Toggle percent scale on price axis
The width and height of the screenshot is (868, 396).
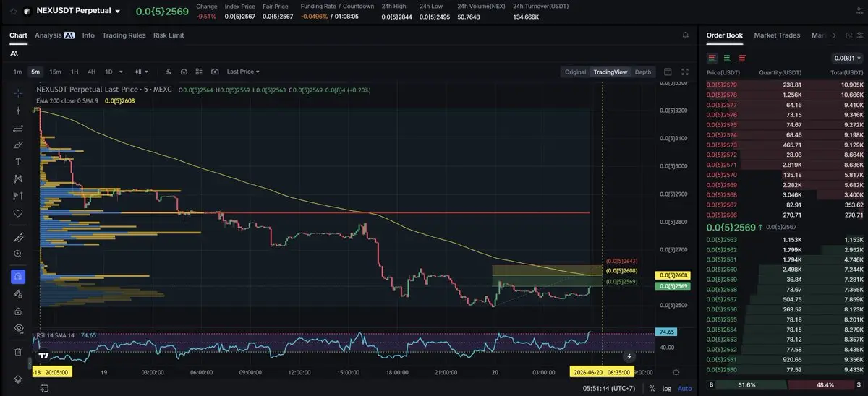[652, 388]
